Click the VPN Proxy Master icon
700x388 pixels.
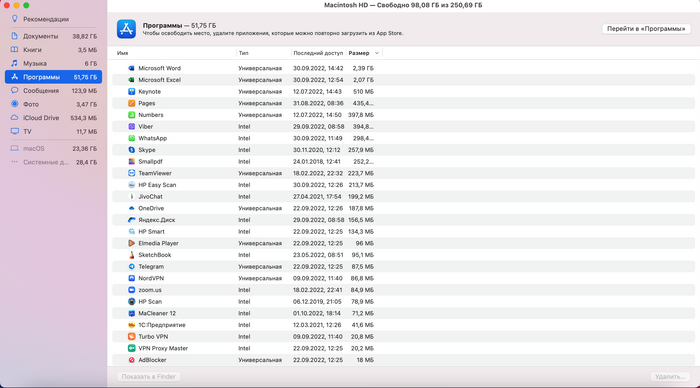point(131,348)
